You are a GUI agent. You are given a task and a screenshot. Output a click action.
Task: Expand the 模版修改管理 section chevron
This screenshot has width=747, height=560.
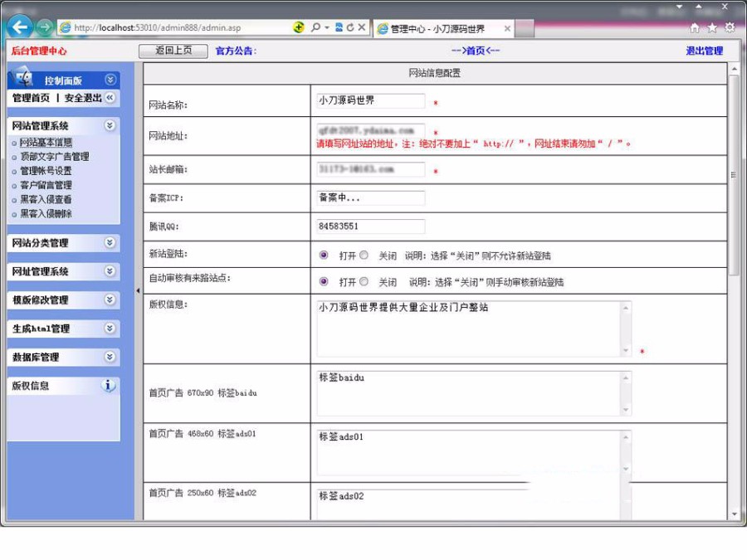click(110, 299)
